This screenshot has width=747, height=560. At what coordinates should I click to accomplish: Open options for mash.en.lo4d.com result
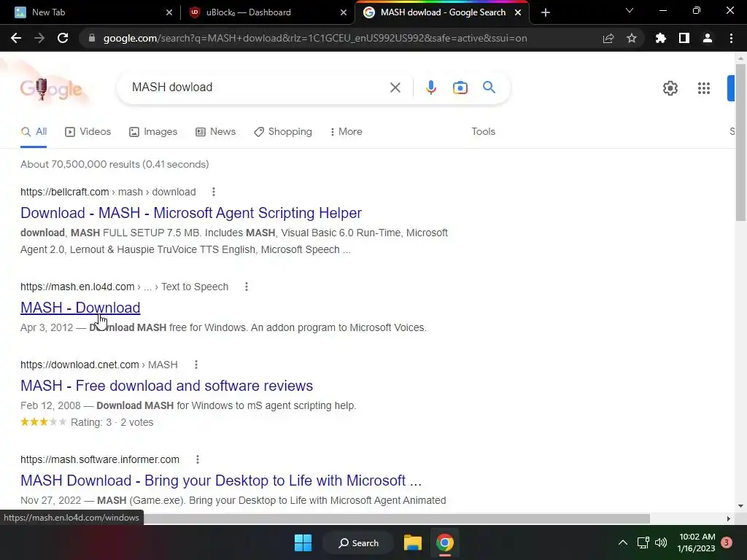(247, 287)
